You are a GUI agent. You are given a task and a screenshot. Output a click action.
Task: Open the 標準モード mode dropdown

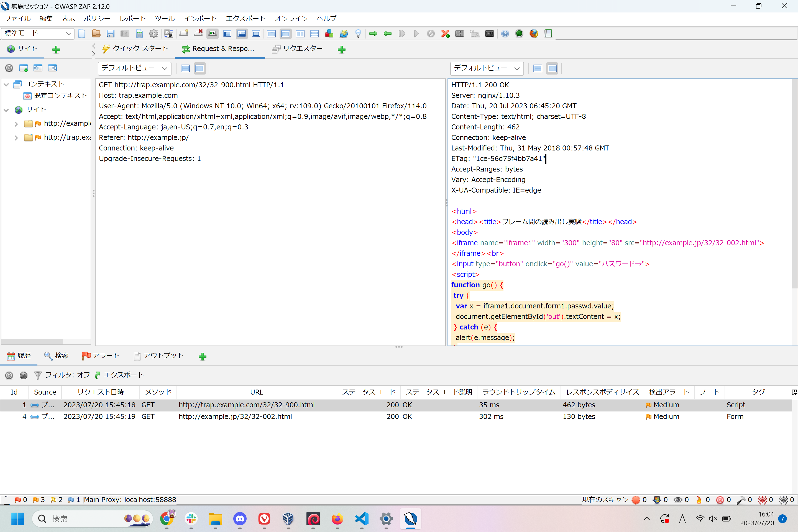coord(38,34)
